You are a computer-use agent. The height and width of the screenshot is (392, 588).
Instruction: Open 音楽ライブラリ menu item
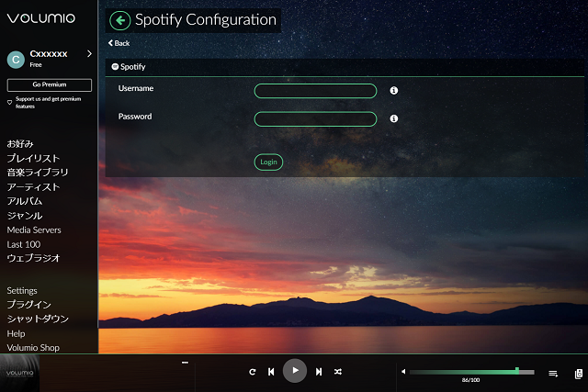tap(38, 173)
